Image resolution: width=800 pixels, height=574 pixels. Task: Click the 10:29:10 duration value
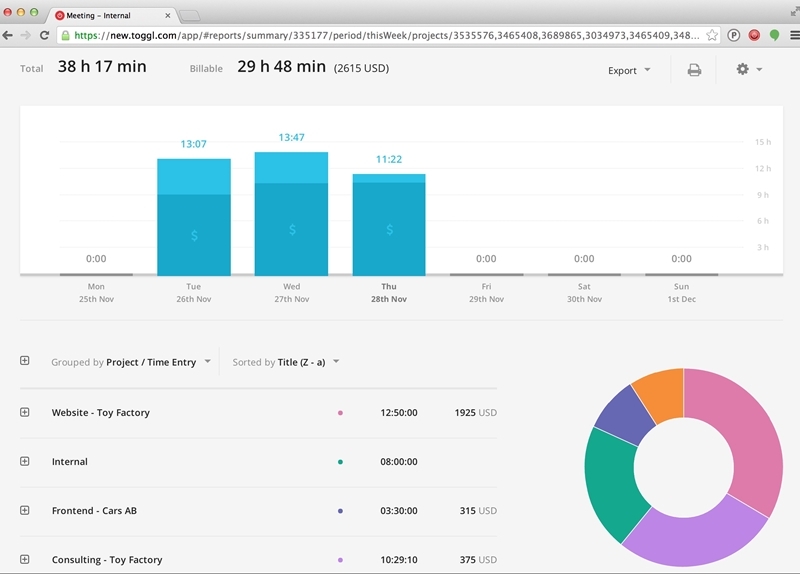click(x=398, y=559)
